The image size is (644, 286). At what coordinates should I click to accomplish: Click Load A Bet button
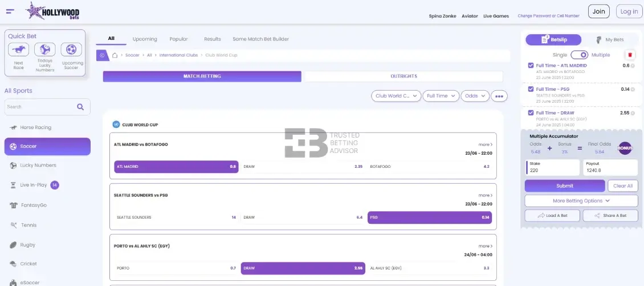pyautogui.click(x=552, y=216)
